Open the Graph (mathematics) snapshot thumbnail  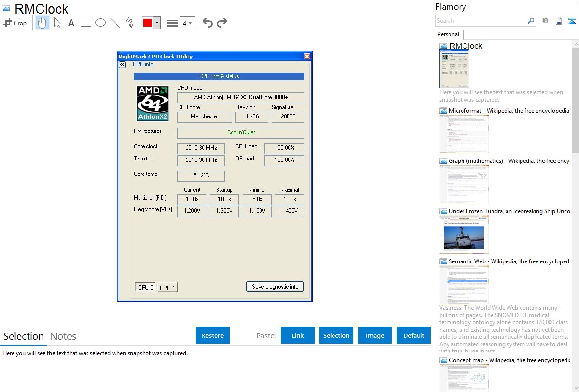(464, 184)
